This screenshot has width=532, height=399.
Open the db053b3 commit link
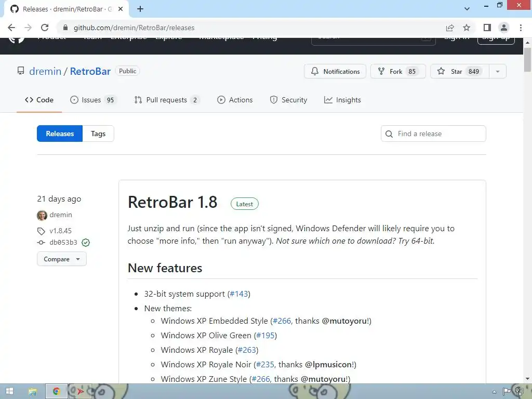pyautogui.click(x=63, y=242)
